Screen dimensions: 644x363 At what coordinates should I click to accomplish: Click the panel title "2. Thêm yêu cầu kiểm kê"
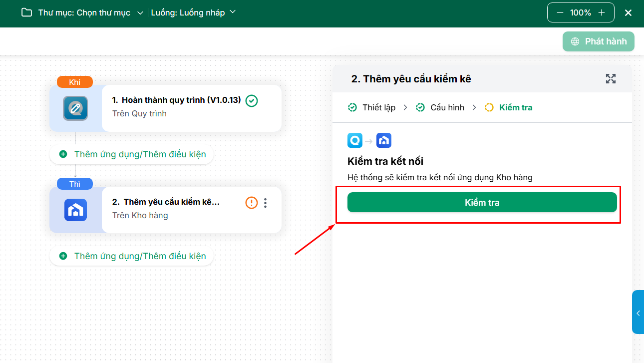[x=411, y=79]
